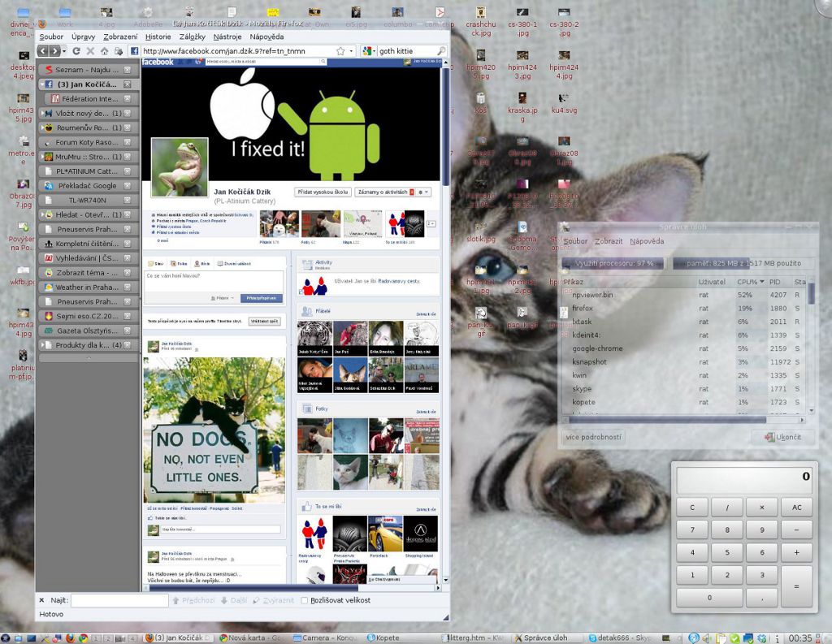Switch to the Weather in Praha tab
The width and height of the screenshot is (832, 644).
pos(89,287)
